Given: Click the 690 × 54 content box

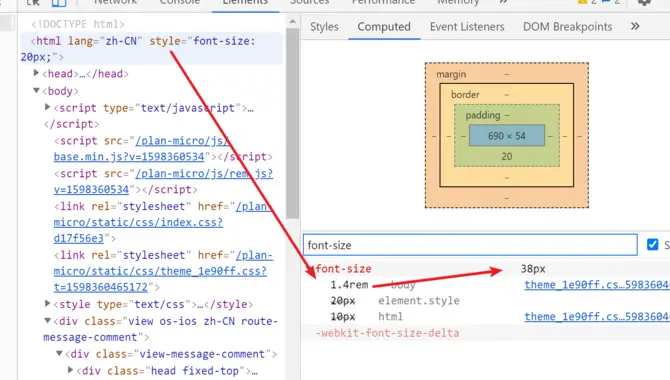Looking at the screenshot, I should 507,136.
